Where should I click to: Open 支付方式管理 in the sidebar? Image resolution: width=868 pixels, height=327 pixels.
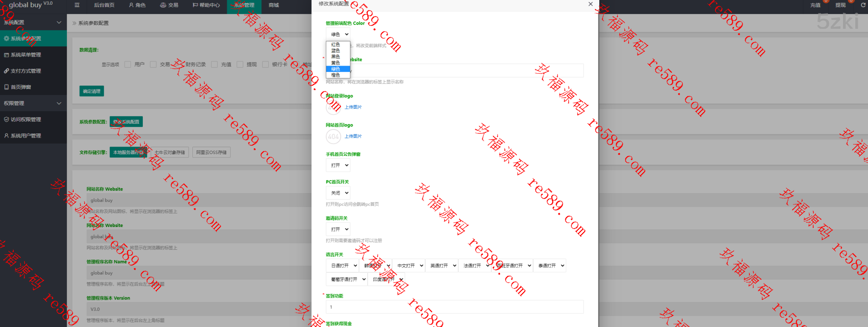pyautogui.click(x=25, y=71)
